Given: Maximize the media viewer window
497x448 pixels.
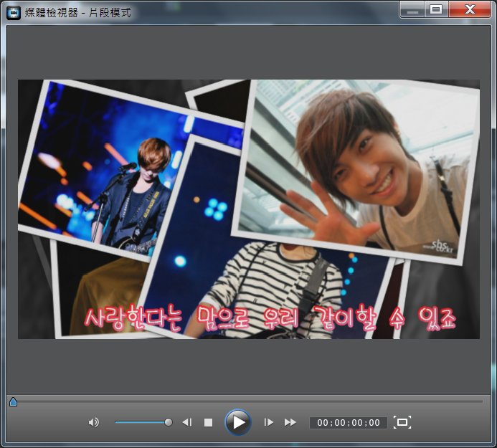Looking at the screenshot, I should [x=436, y=9].
